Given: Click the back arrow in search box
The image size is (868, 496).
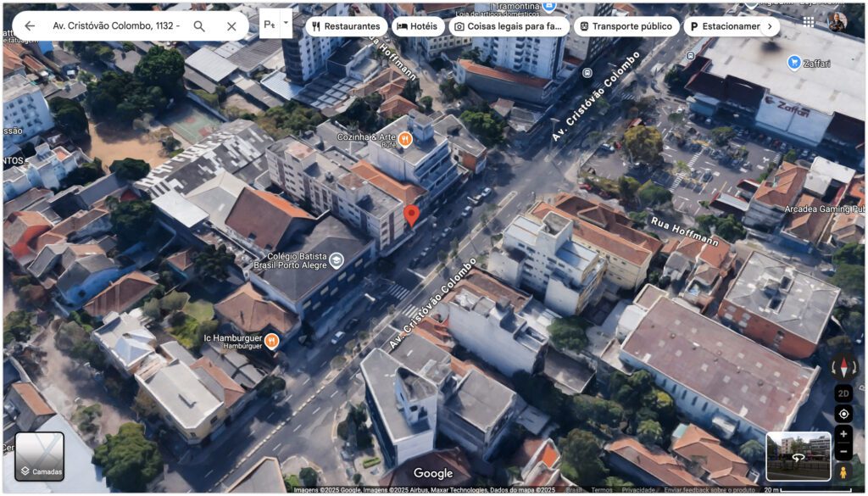Looking at the screenshot, I should click(x=30, y=26).
